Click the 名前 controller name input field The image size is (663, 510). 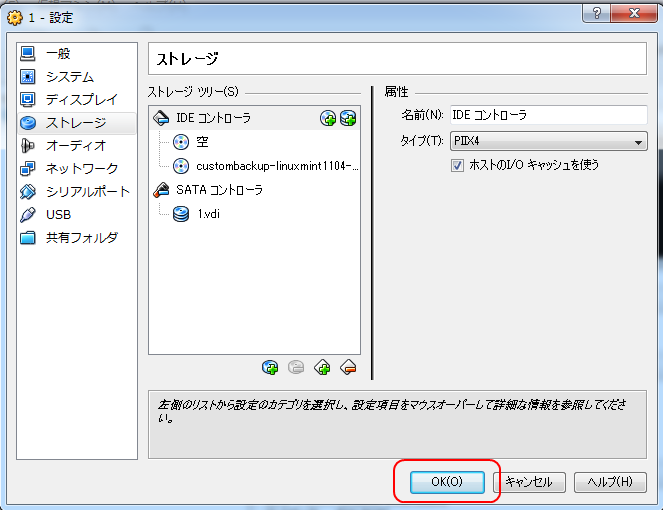pyautogui.click(x=547, y=115)
